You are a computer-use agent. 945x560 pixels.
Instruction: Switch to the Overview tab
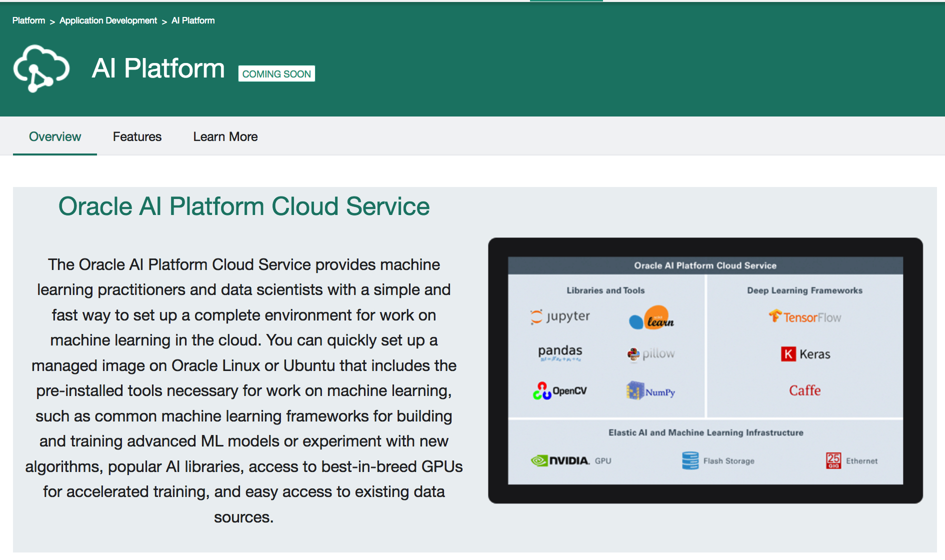pos(55,136)
